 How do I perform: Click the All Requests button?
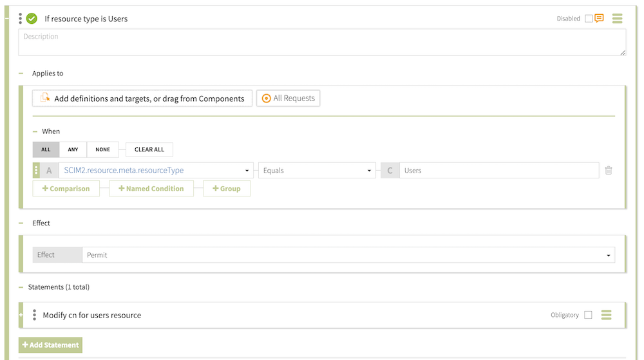289,99
